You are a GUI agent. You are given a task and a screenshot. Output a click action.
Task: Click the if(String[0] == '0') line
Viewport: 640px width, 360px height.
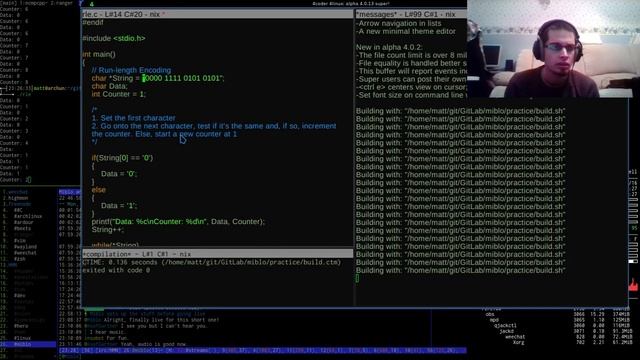tap(122, 158)
